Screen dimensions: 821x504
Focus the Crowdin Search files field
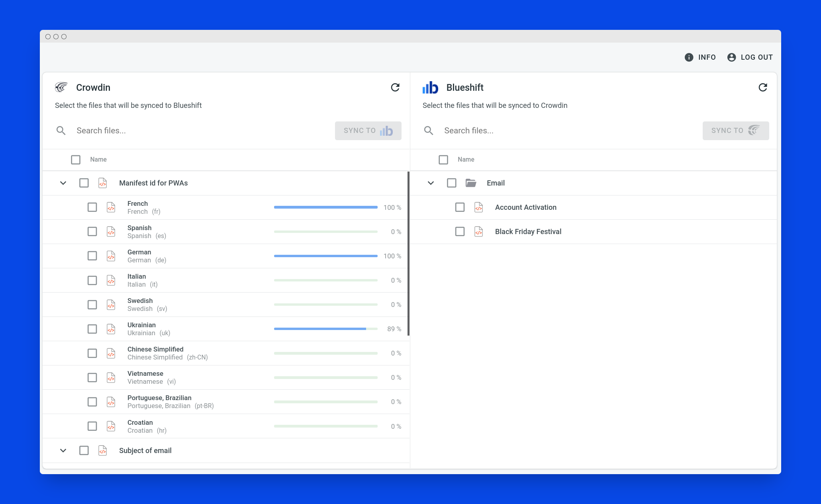pyautogui.click(x=201, y=131)
